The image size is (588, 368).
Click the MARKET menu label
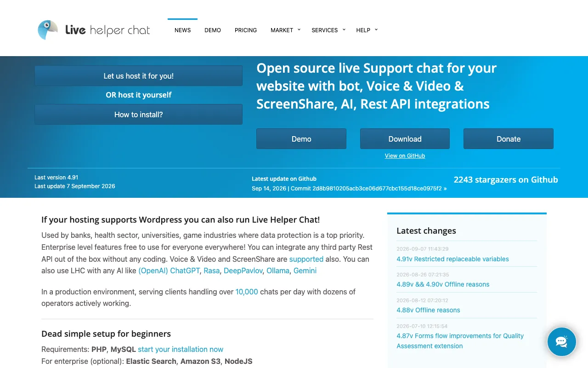pos(282,30)
